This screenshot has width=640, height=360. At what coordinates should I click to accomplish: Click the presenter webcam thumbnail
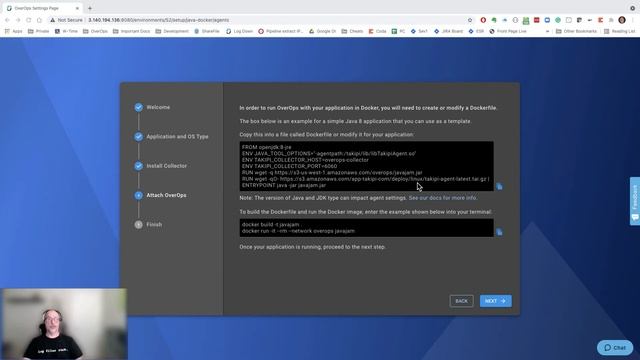pos(64,324)
